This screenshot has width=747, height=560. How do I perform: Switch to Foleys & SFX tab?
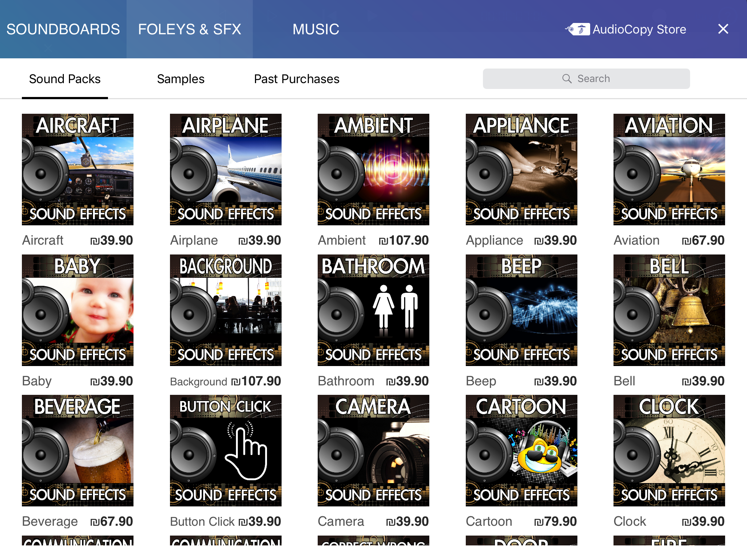[x=190, y=29]
